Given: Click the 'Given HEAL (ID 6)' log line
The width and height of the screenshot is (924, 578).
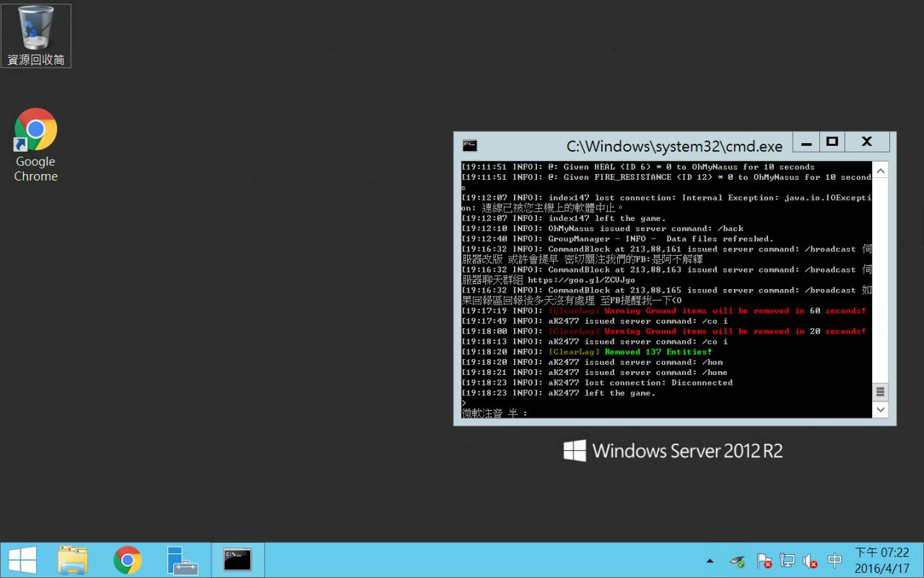Looking at the screenshot, I should (x=638, y=167).
